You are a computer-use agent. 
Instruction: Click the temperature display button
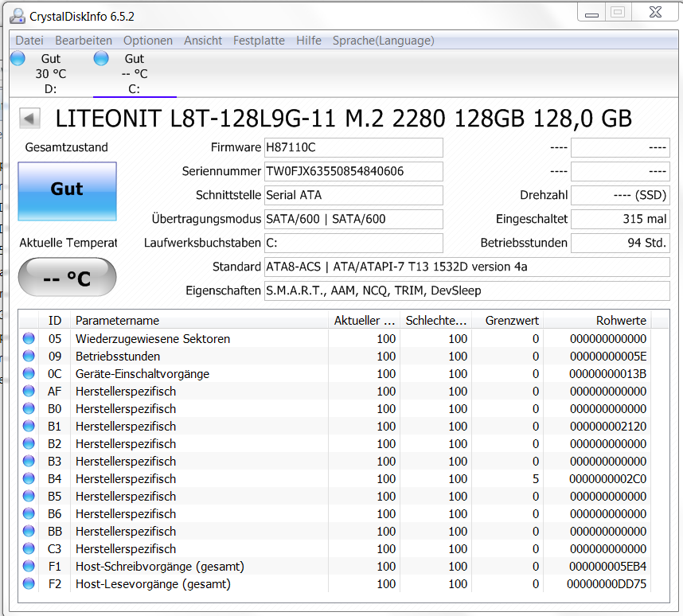pos(67,279)
